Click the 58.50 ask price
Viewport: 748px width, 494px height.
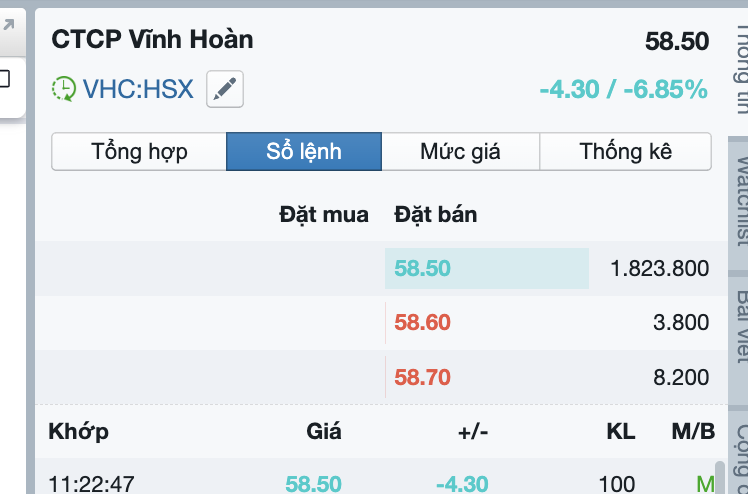click(423, 268)
